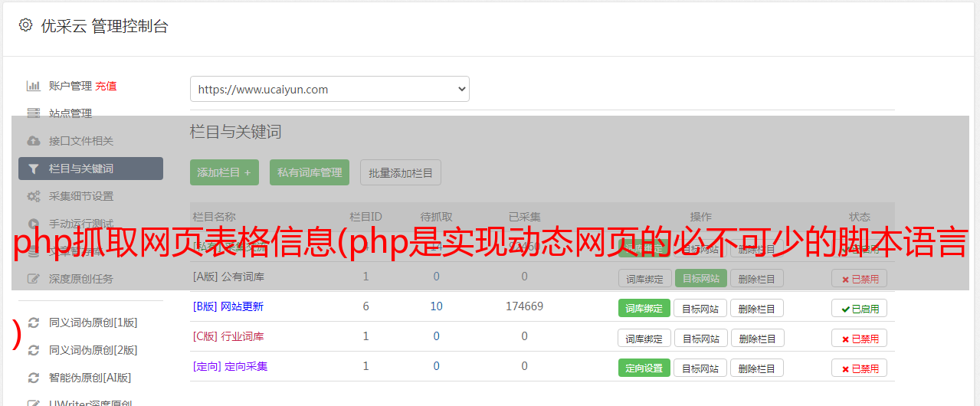The width and height of the screenshot is (980, 406).
Task: Click the [C版] 行业词库 column name
Action: 228,336
